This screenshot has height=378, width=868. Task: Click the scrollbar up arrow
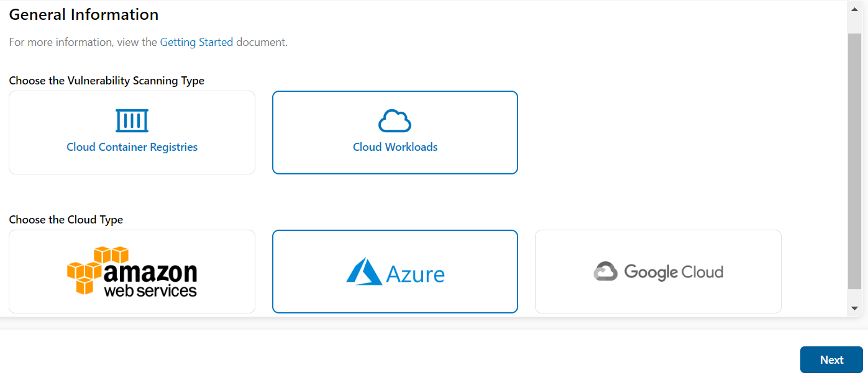[x=854, y=9]
